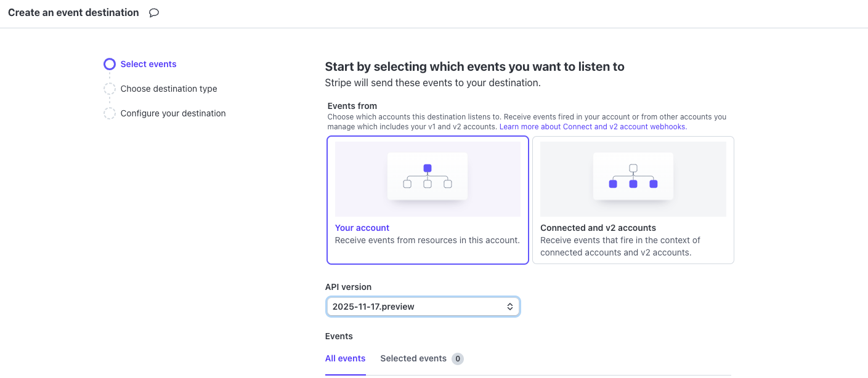Navigate to the Choose destination type step

[168, 89]
